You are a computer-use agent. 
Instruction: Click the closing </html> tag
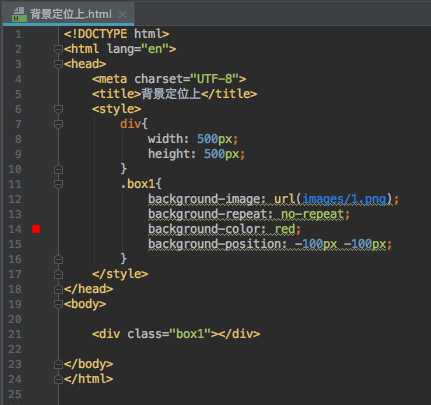click(x=88, y=379)
